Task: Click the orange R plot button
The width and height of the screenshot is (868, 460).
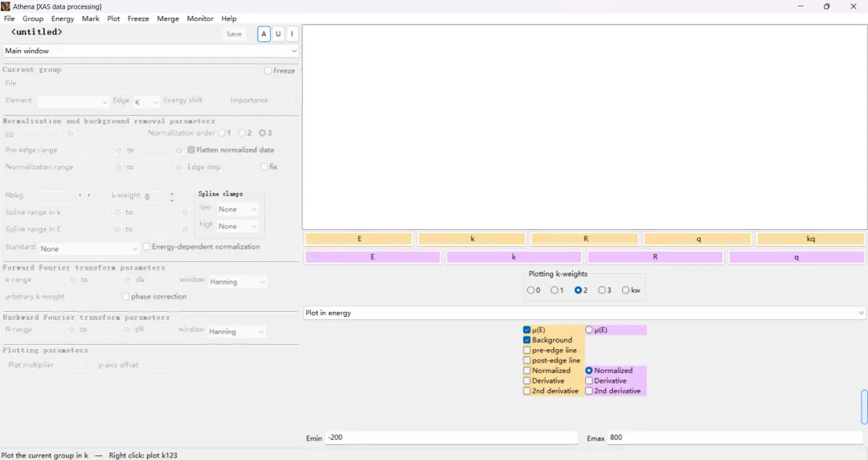Action: pyautogui.click(x=585, y=239)
